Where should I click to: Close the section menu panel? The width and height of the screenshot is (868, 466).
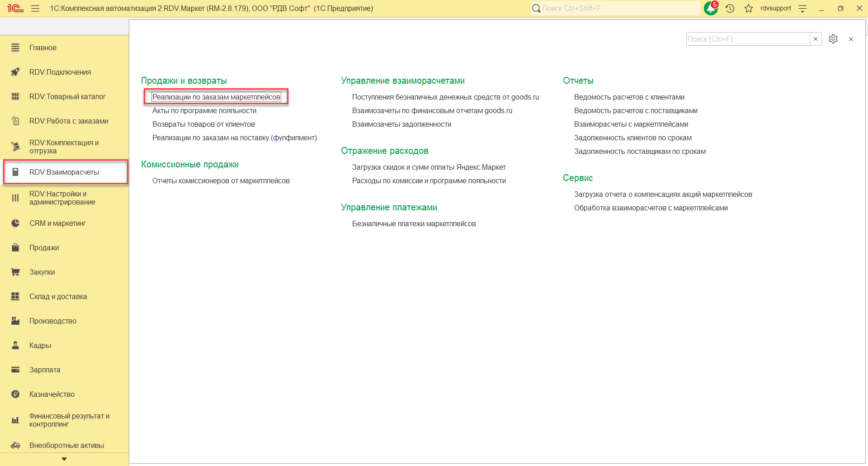[x=851, y=39]
